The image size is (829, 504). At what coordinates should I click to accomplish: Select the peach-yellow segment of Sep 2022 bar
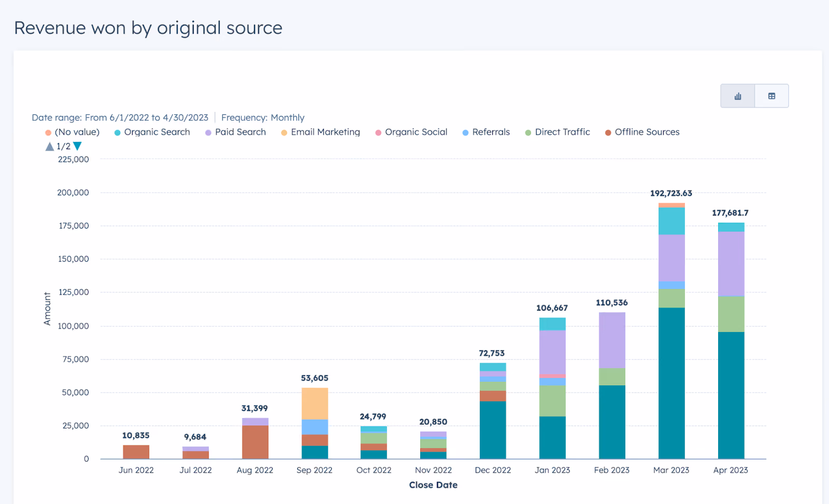[315, 404]
